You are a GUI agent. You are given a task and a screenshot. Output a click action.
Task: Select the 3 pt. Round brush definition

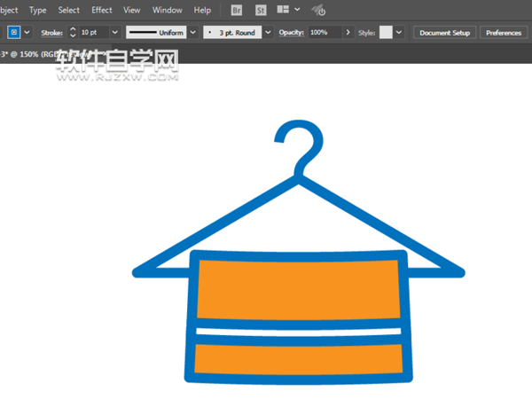232,32
